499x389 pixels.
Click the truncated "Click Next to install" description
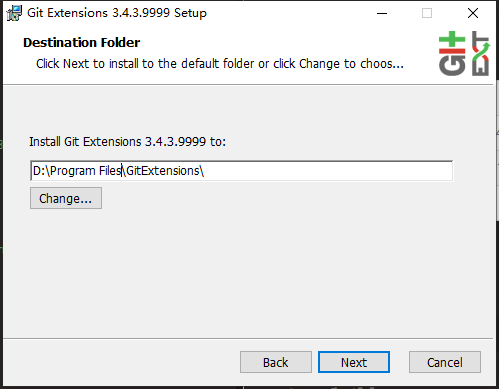click(220, 63)
